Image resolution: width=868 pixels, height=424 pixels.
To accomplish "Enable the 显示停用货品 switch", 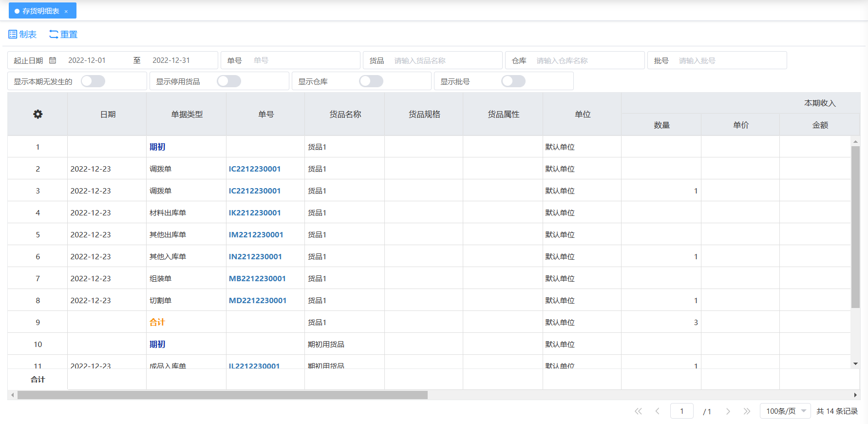I will [x=229, y=81].
